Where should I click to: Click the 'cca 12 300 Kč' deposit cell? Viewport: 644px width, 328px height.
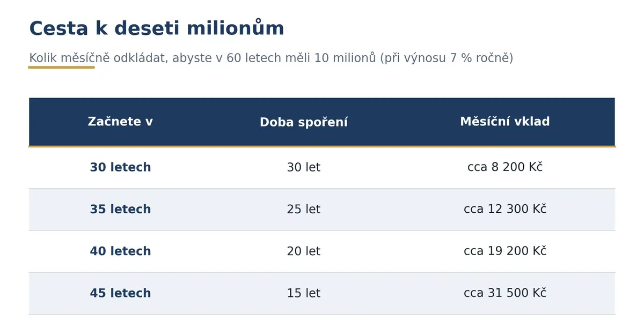click(x=505, y=209)
